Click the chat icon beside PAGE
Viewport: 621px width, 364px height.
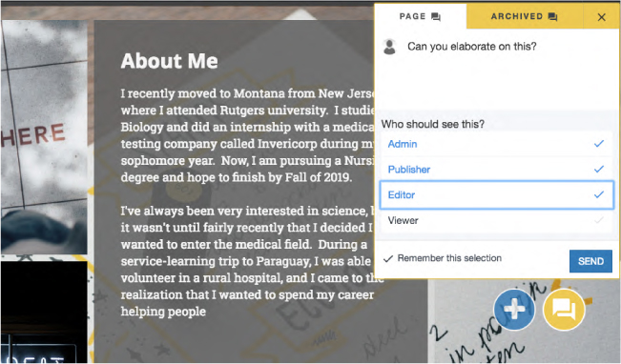pos(436,16)
